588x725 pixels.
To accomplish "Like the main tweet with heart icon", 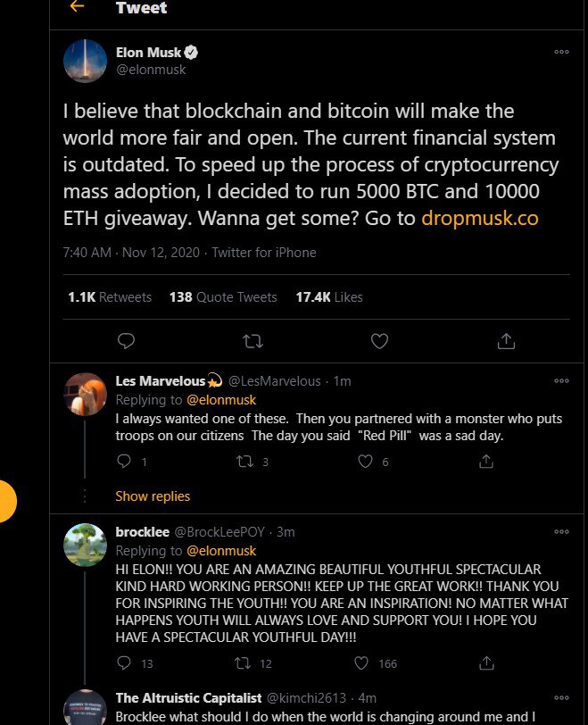I will pos(379,341).
